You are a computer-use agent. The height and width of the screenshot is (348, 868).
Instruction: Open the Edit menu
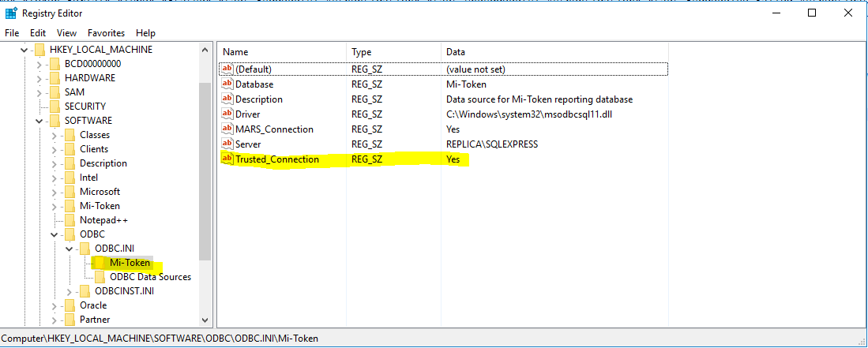pos(38,33)
